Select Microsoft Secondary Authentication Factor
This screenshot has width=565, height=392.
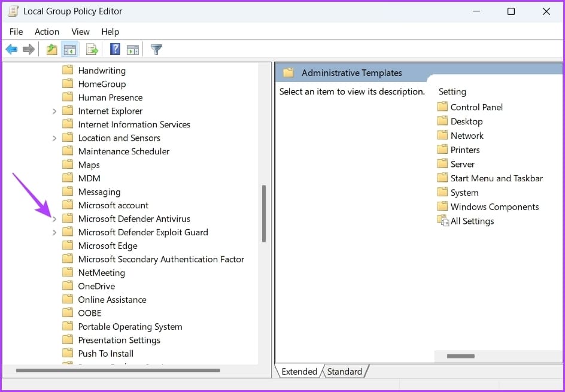coord(161,259)
